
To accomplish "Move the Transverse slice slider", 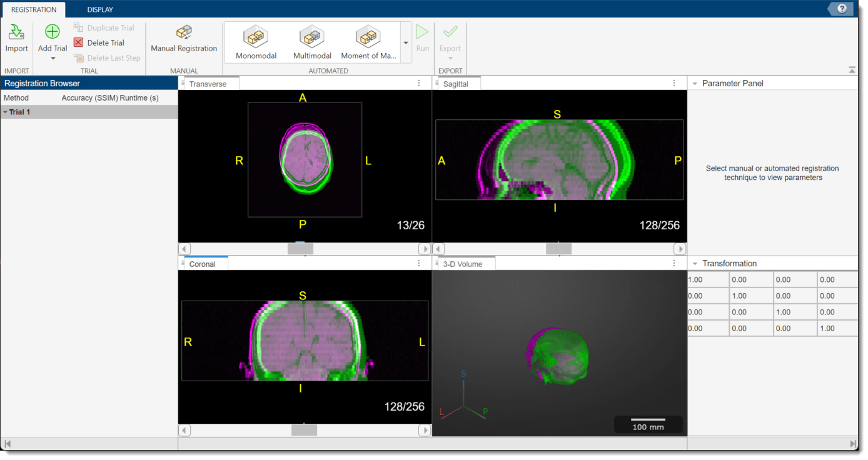I will pyautogui.click(x=300, y=248).
